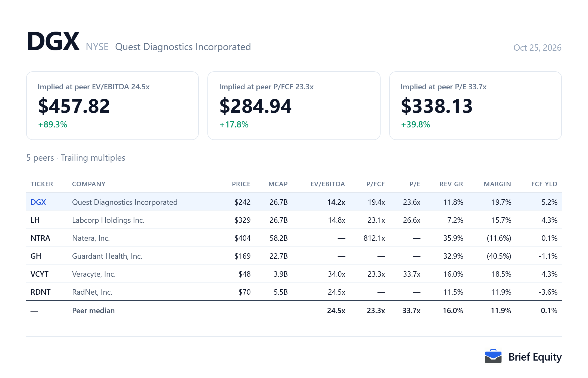
Task: Click Labcorp Holdings Inc. company name
Action: point(108,220)
